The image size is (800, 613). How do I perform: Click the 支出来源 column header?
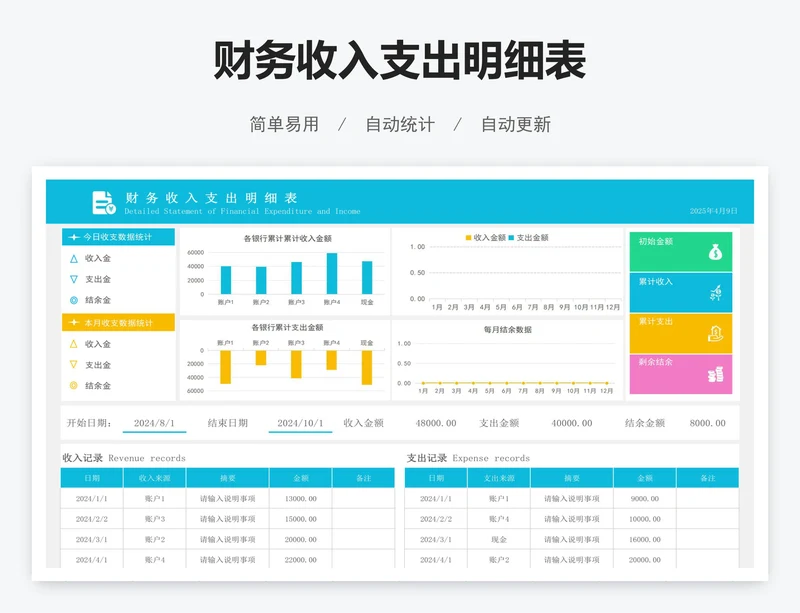click(x=499, y=478)
